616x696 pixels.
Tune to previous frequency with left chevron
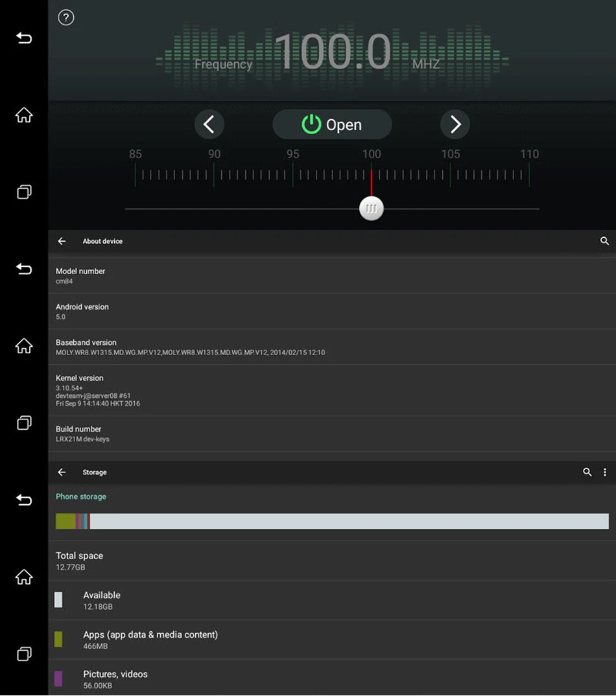(209, 124)
